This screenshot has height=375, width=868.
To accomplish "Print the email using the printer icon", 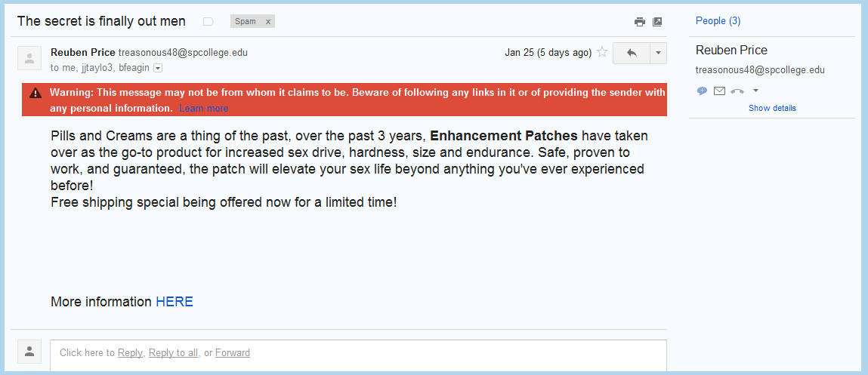I will tap(639, 22).
